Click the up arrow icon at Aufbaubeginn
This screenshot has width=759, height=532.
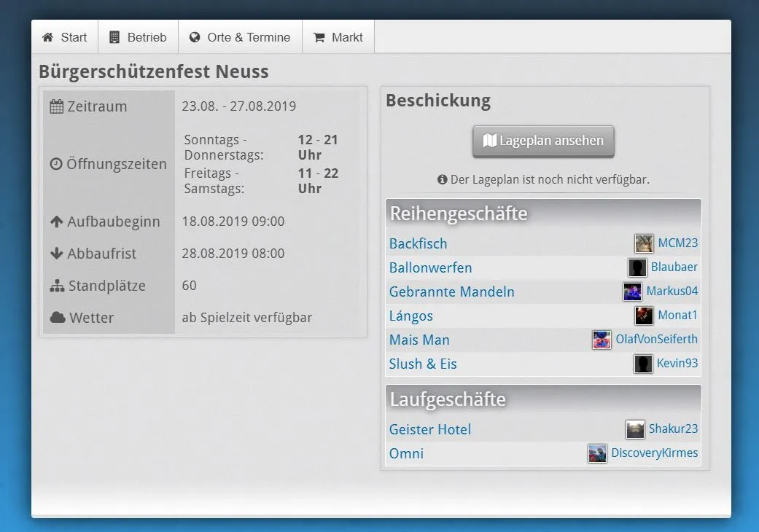57,222
